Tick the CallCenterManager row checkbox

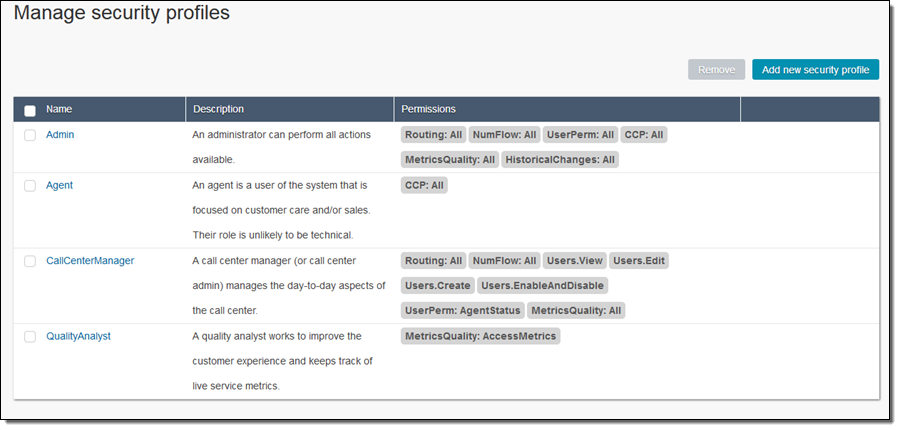tap(30, 261)
